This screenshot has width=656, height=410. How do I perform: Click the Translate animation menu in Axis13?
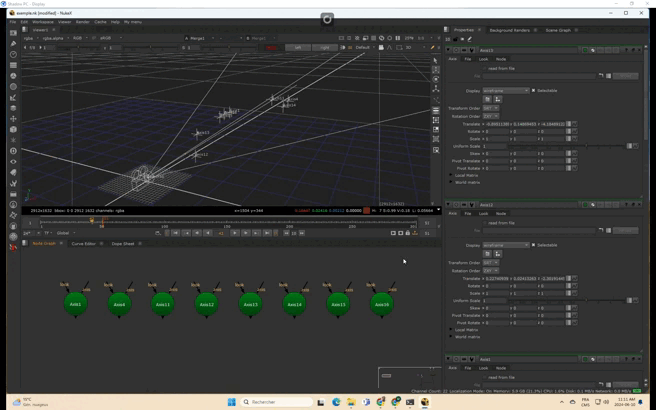click(x=575, y=124)
